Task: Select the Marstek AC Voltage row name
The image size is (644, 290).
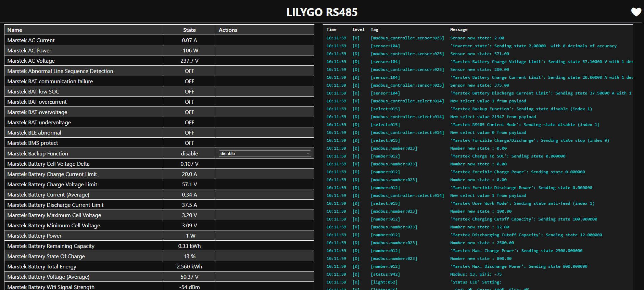Action: [31, 61]
